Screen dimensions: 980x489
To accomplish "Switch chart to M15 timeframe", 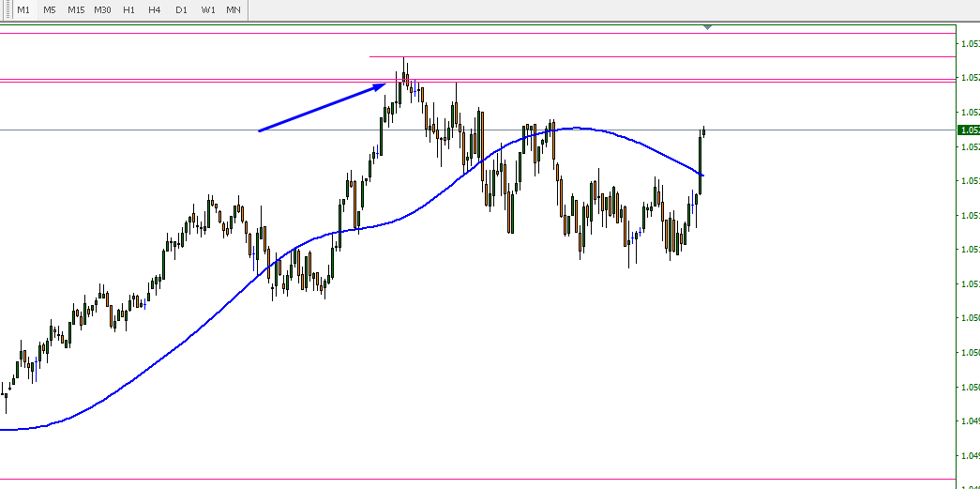I will pyautogui.click(x=76, y=10).
